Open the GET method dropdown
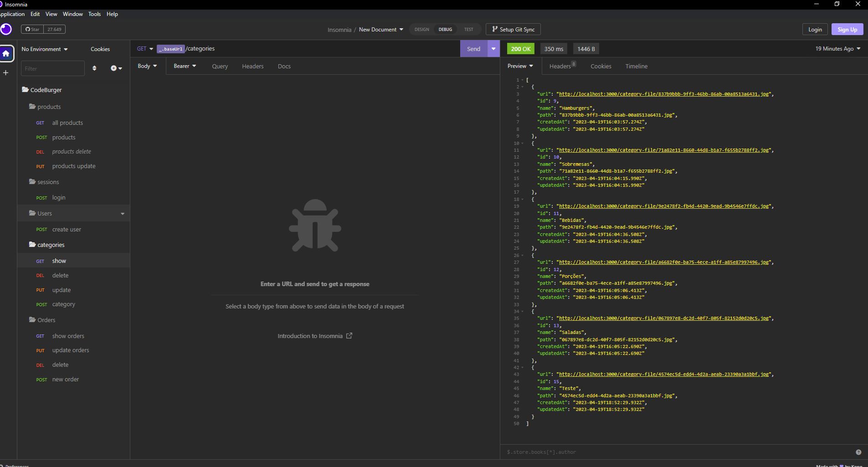Screen dimensions: 868x467 [145, 49]
